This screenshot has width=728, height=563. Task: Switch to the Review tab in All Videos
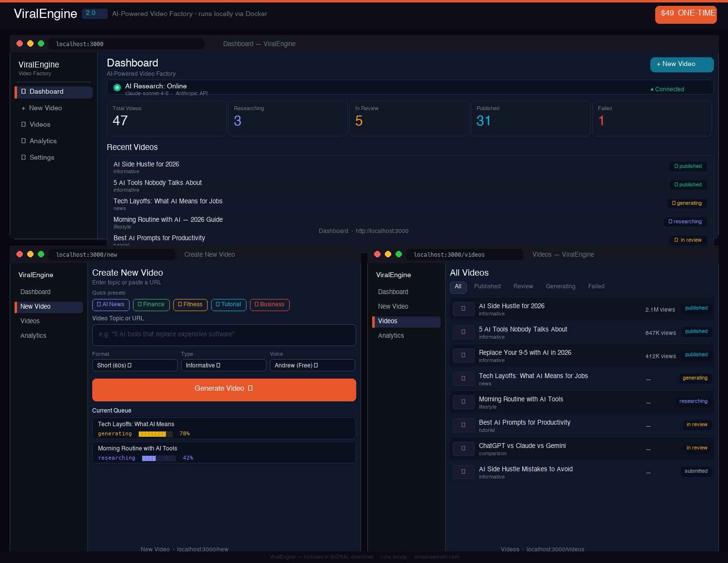(x=523, y=286)
